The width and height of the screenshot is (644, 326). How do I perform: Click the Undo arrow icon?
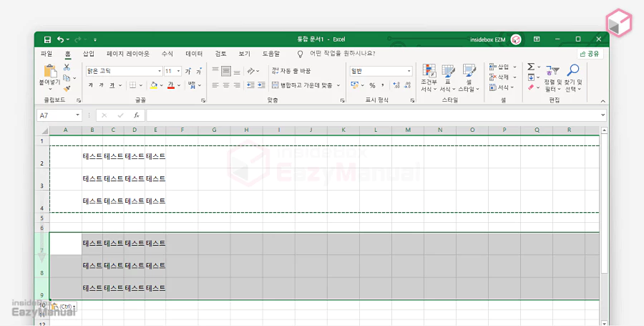(x=61, y=39)
